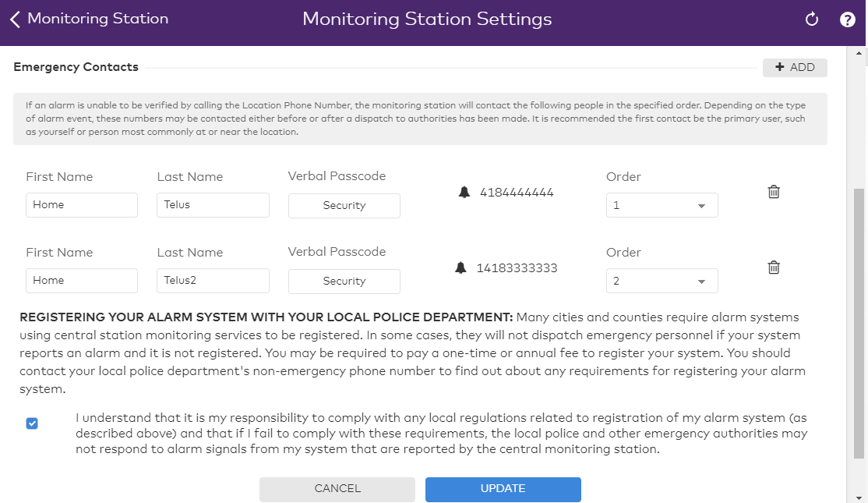Edit Last Name field containing Telus
Viewport: 868px width, 503px height.
coord(213,205)
